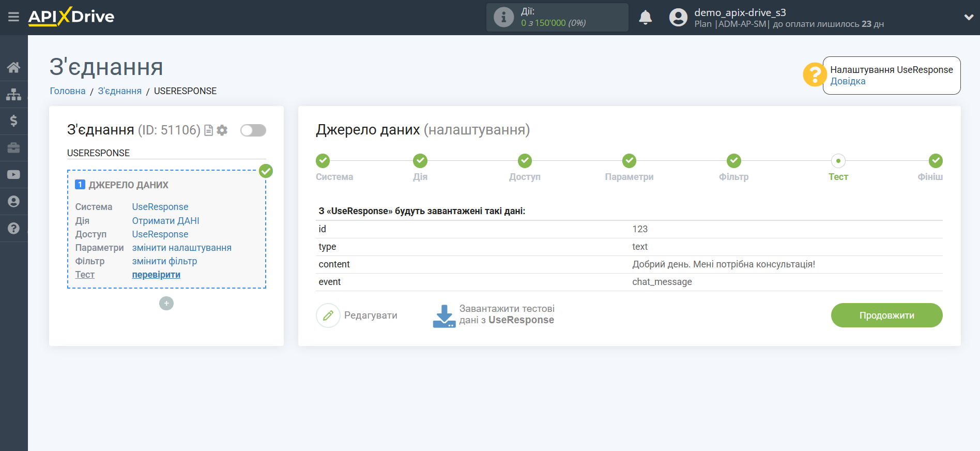Click the Отримати ДАНІ action link
Screen dimensions: 980x451
coord(165,221)
